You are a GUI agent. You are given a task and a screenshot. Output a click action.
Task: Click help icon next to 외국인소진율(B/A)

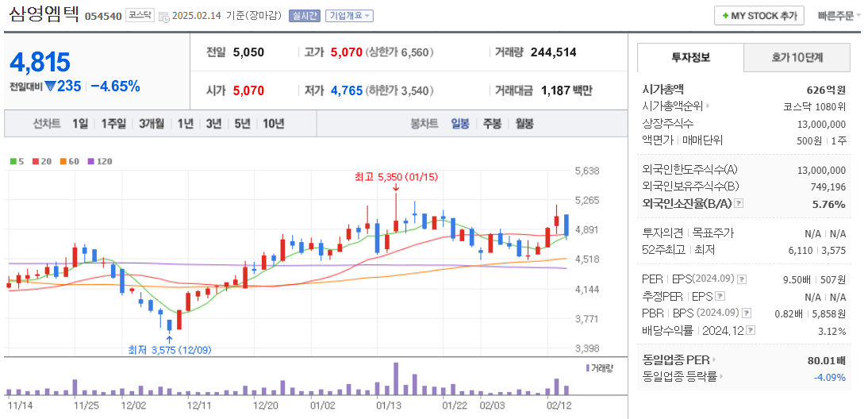tap(739, 204)
